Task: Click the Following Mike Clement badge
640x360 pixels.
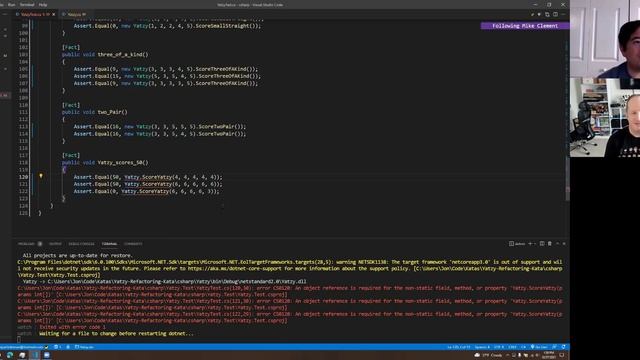Action: (x=525, y=26)
